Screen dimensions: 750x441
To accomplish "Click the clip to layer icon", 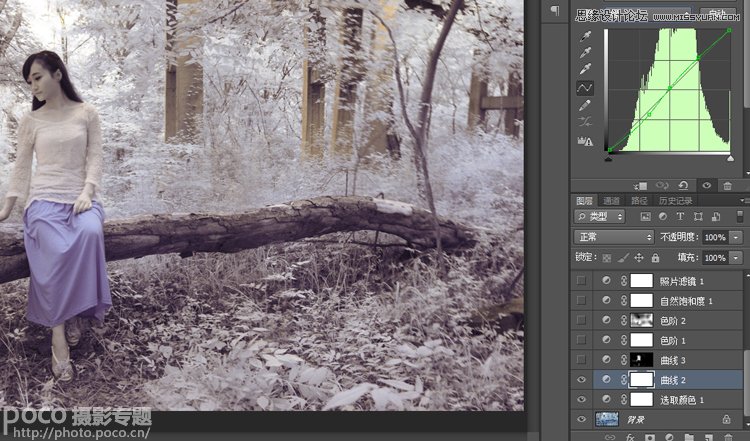I will (x=642, y=185).
